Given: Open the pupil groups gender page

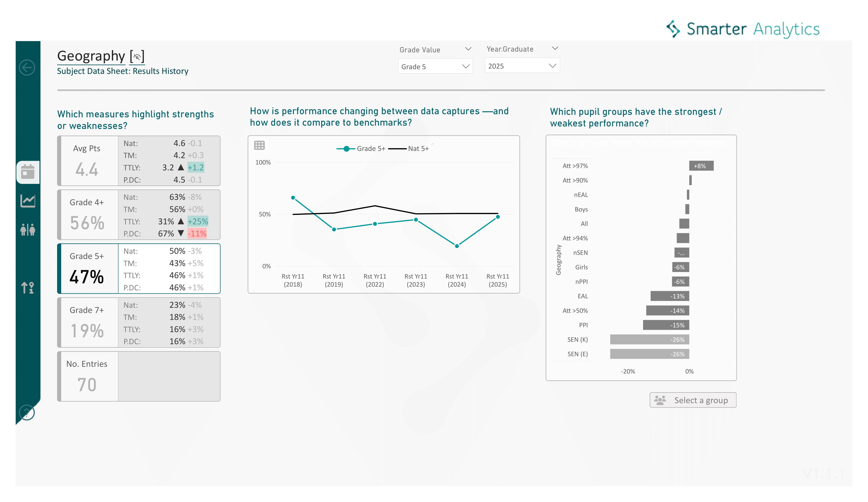Looking at the screenshot, I should pos(28,229).
